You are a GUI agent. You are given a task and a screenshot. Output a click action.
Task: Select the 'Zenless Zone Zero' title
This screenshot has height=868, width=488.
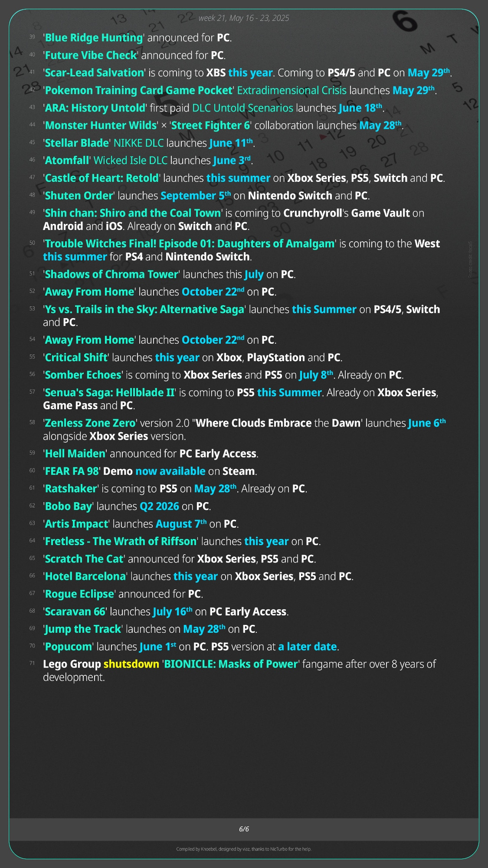[90, 423]
